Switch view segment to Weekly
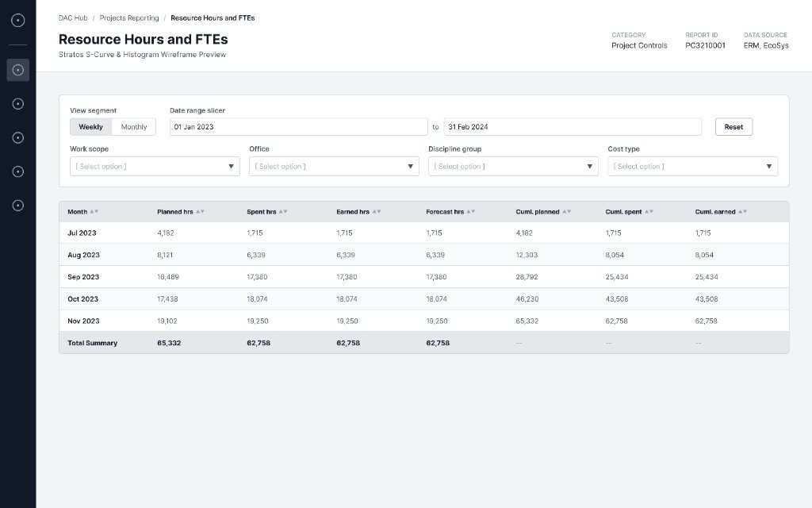Viewport: 812px width, 508px height. [90, 126]
